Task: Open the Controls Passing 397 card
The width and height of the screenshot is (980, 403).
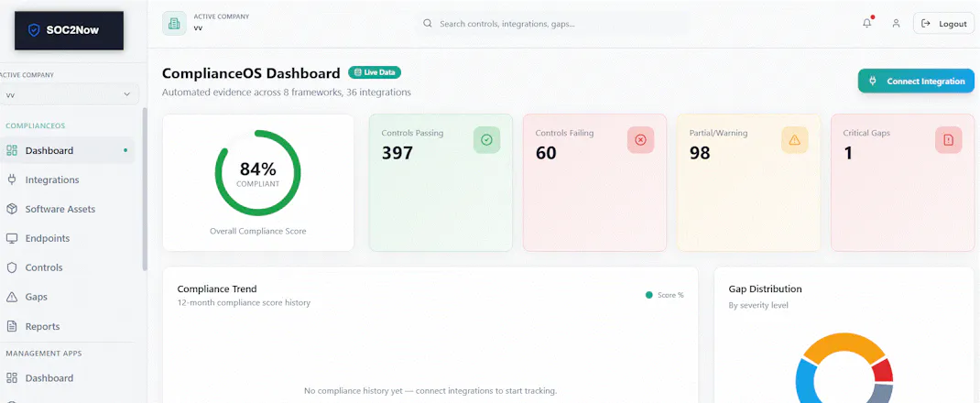Action: tap(441, 182)
